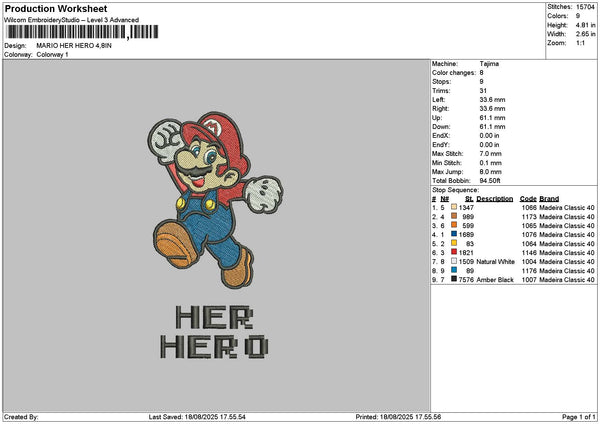This screenshot has height=424, width=600.
Task: Click the 'Stops:' label
Action: (x=442, y=82)
